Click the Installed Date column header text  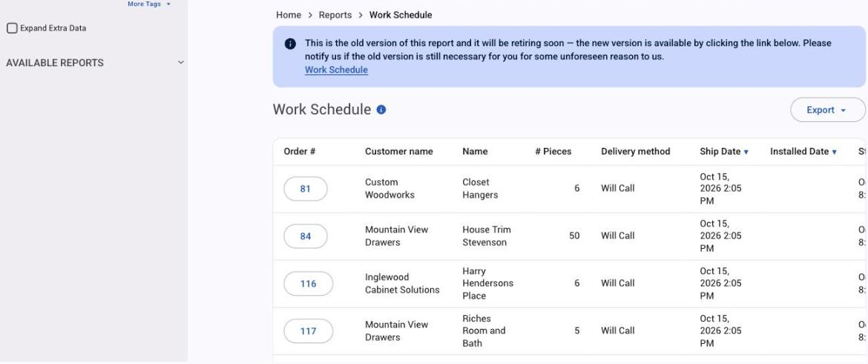799,152
